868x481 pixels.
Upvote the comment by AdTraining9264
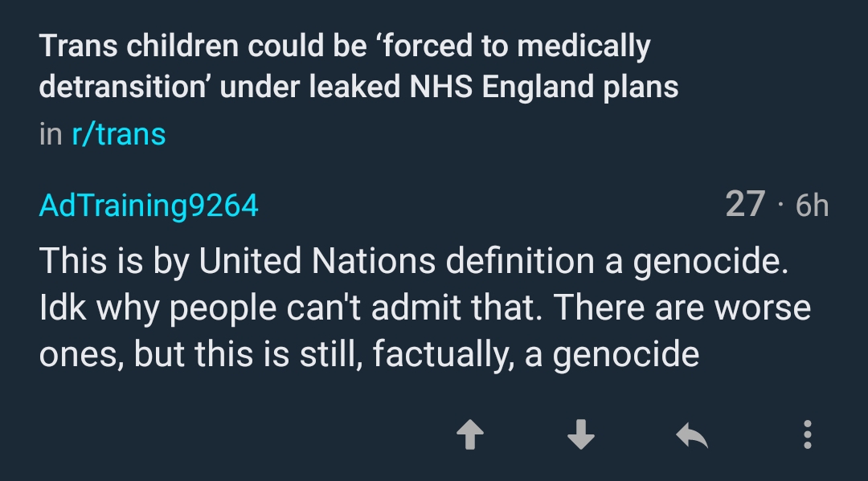point(470,435)
